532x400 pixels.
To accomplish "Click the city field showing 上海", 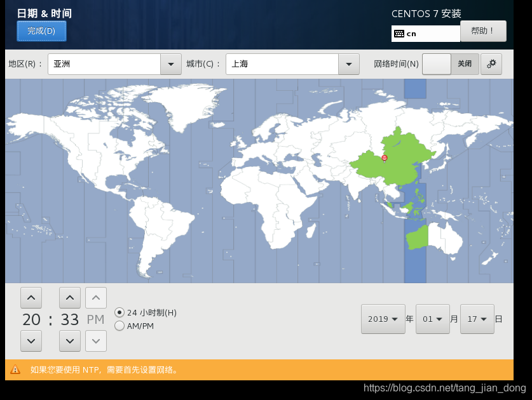I will tap(282, 64).
